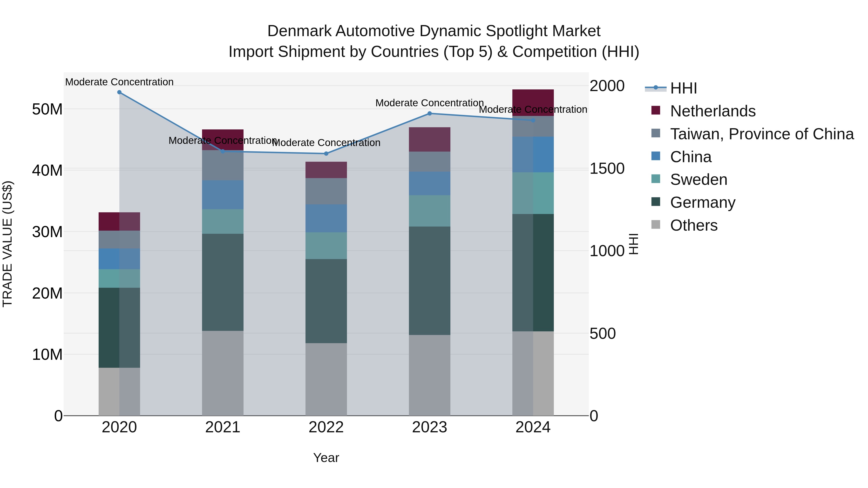Click the 1500 HHI axis tick label
Viewport: 868px width, 488px height.
pos(607,168)
